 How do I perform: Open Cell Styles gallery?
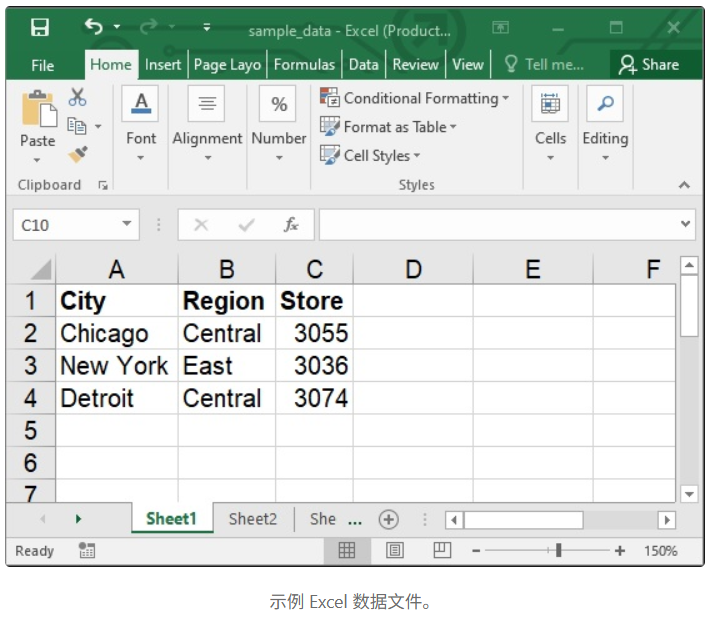tap(370, 155)
